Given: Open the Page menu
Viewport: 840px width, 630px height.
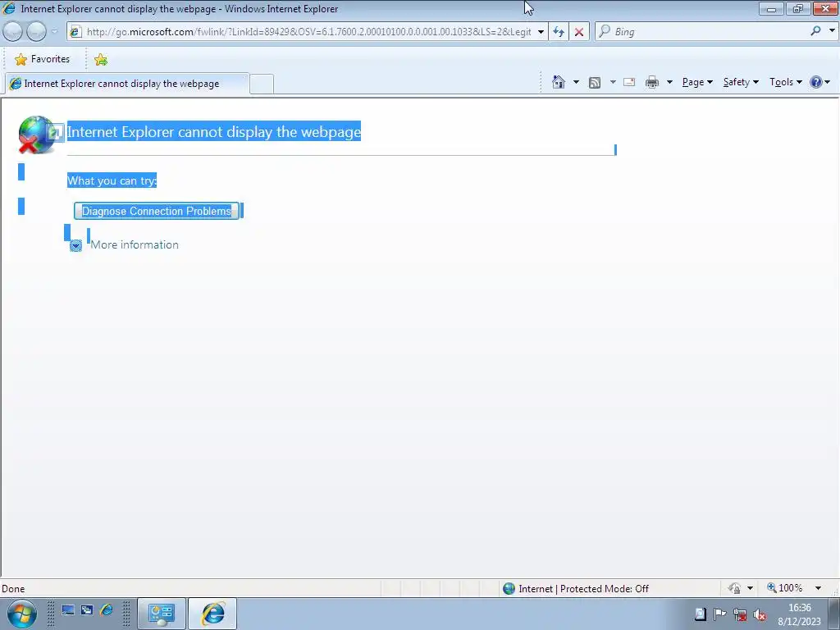Looking at the screenshot, I should click(697, 82).
